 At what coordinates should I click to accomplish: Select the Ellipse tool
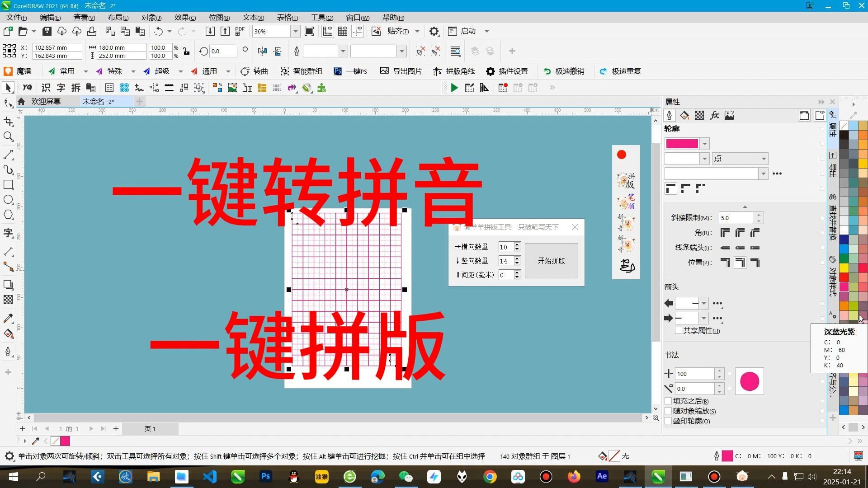click(x=8, y=199)
